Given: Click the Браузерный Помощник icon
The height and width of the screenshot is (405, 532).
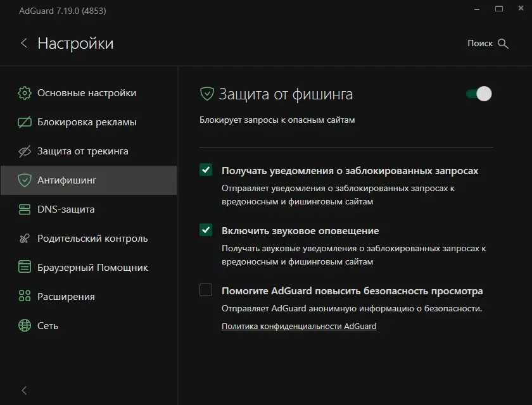Looking at the screenshot, I should [x=24, y=268].
